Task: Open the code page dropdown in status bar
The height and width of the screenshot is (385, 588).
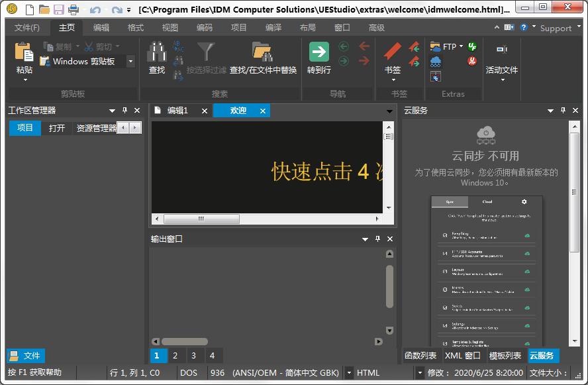Action: click(x=349, y=373)
